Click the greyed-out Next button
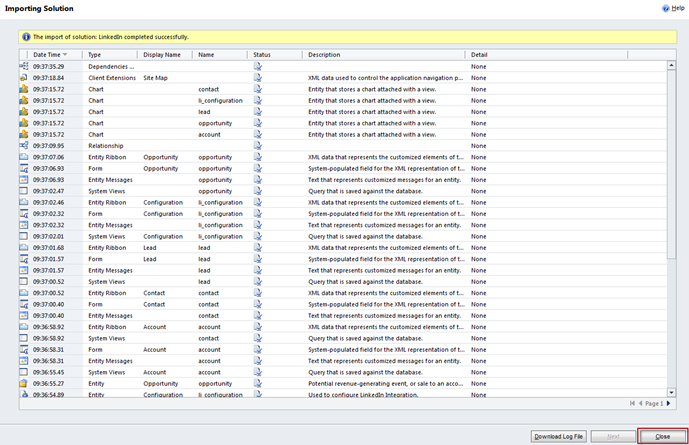 [613, 436]
